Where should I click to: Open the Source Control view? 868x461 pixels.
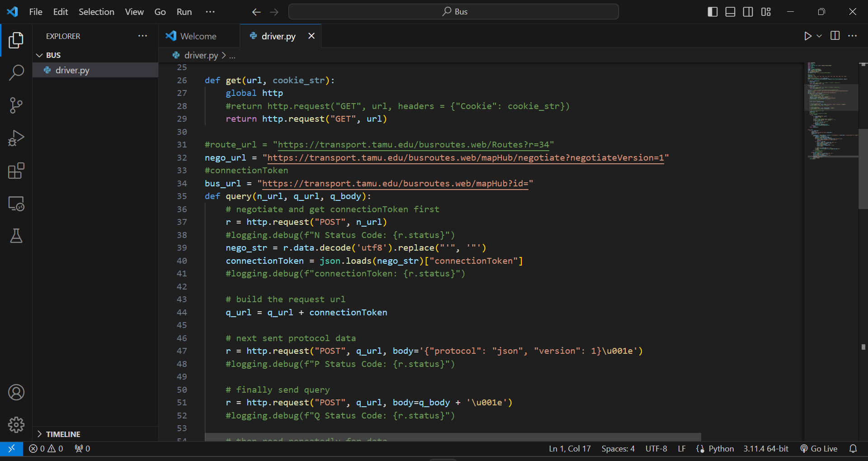tap(16, 105)
